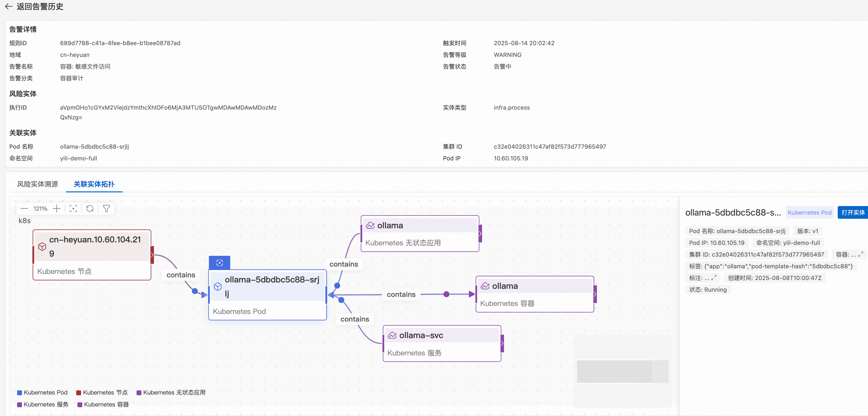Image resolution: width=868 pixels, height=416 pixels.
Task: Click the 打开实体 button
Action: coord(853,213)
